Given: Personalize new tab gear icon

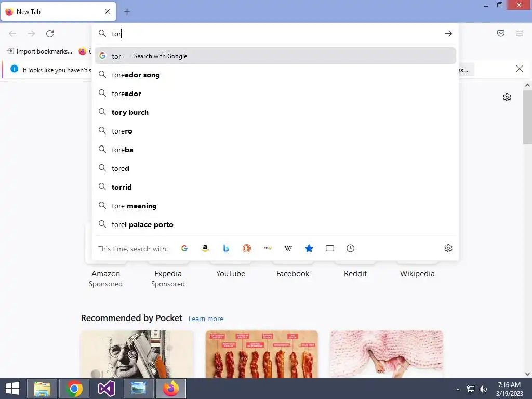Looking at the screenshot, I should click(507, 97).
